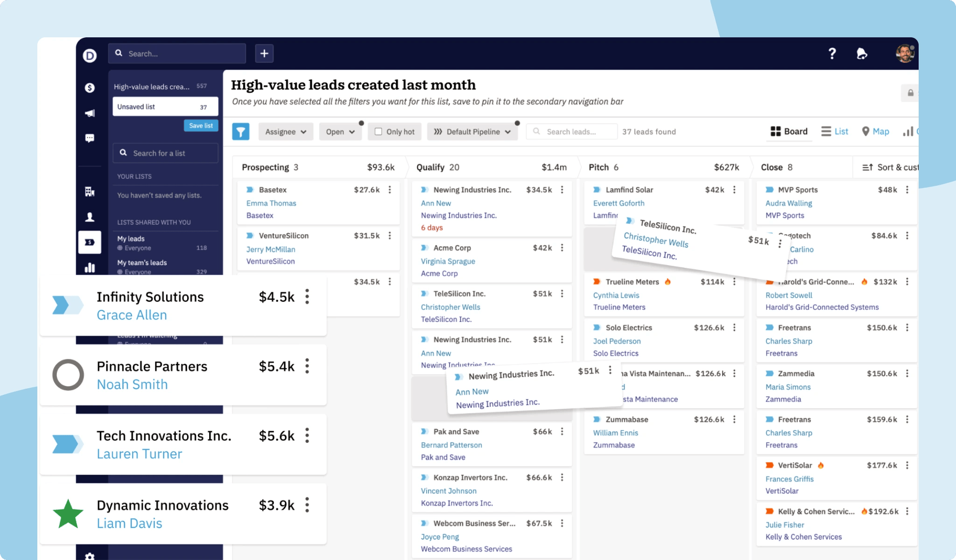Screen dimensions: 956x560
Task: Switch to Map view
Action: click(x=875, y=131)
